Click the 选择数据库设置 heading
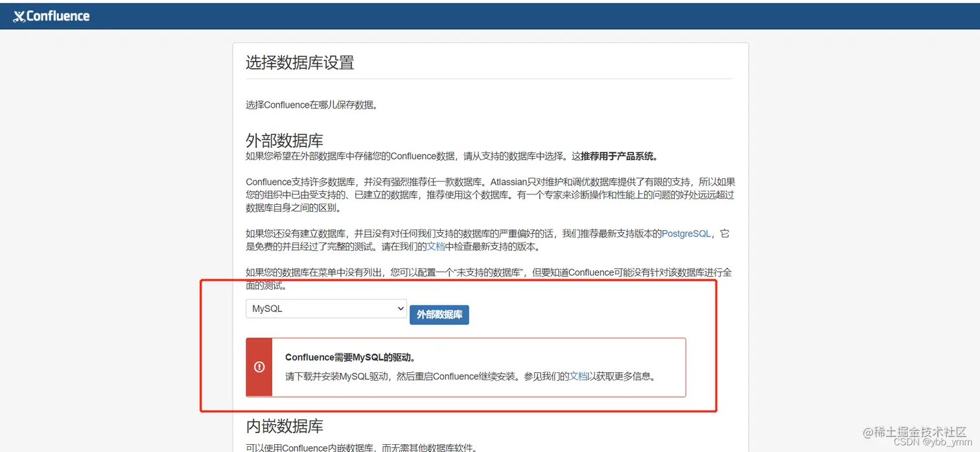The image size is (980, 452). point(300,63)
